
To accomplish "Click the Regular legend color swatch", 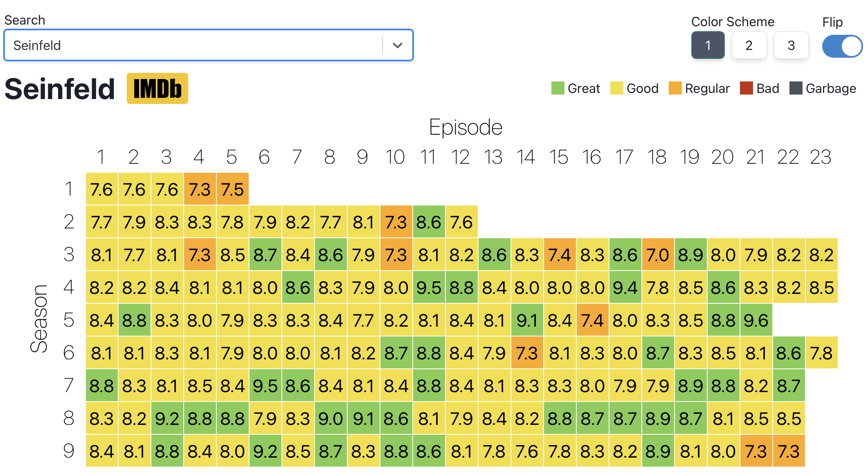I will (x=672, y=89).
